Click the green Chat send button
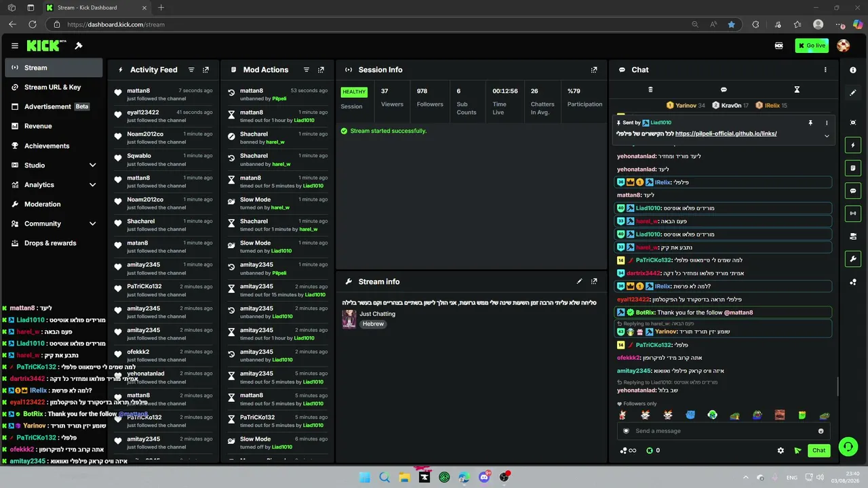 tap(819, 451)
